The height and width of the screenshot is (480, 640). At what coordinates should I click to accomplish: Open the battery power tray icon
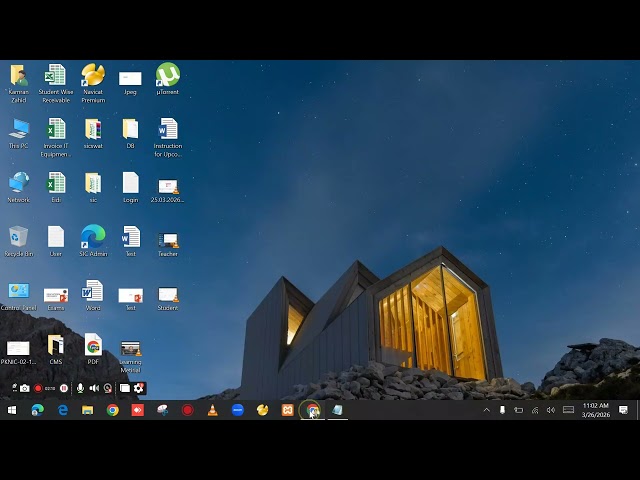[x=518, y=410]
